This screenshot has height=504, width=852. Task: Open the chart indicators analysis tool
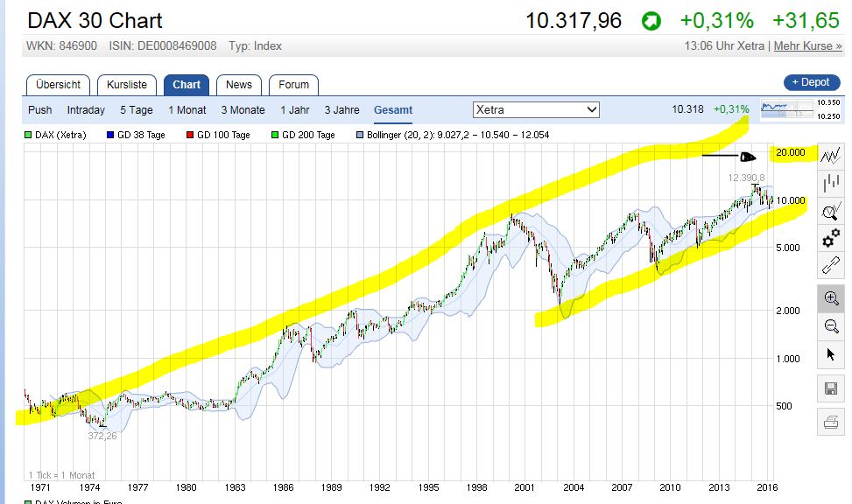[831, 212]
